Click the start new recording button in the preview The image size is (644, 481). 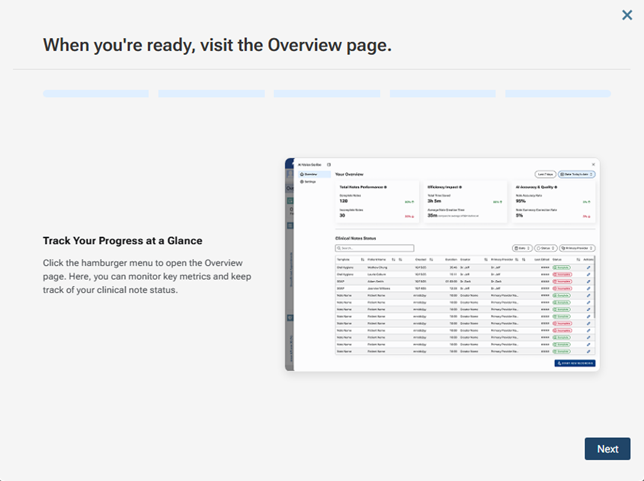[574, 363]
